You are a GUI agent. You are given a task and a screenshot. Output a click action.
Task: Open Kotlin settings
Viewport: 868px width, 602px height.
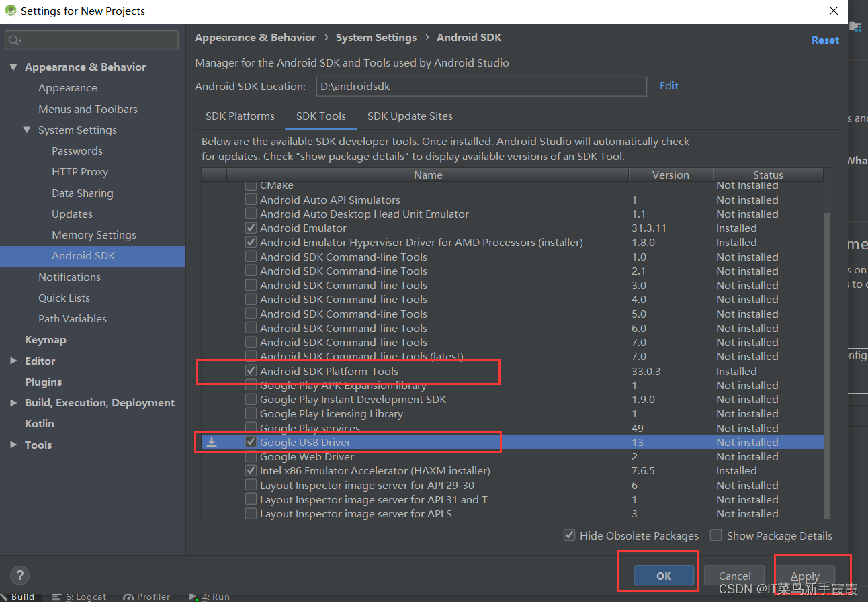[40, 424]
